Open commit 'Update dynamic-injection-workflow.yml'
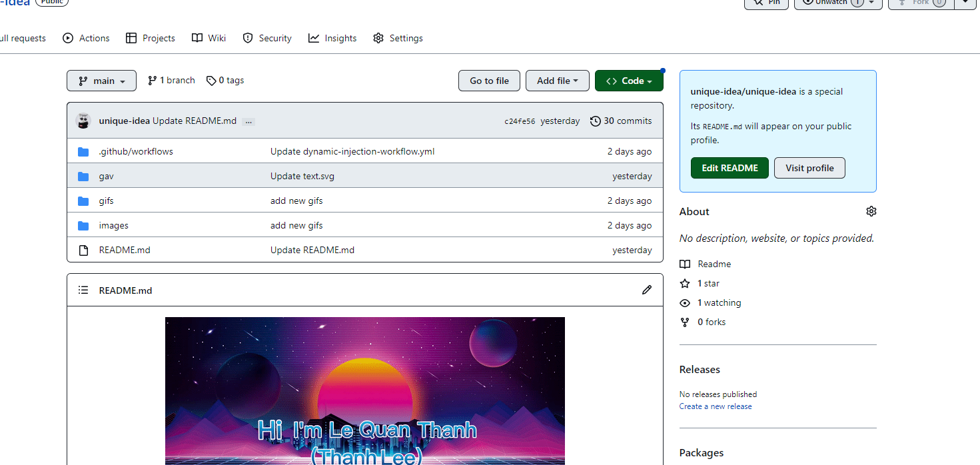This screenshot has width=980, height=465. pyautogui.click(x=352, y=151)
